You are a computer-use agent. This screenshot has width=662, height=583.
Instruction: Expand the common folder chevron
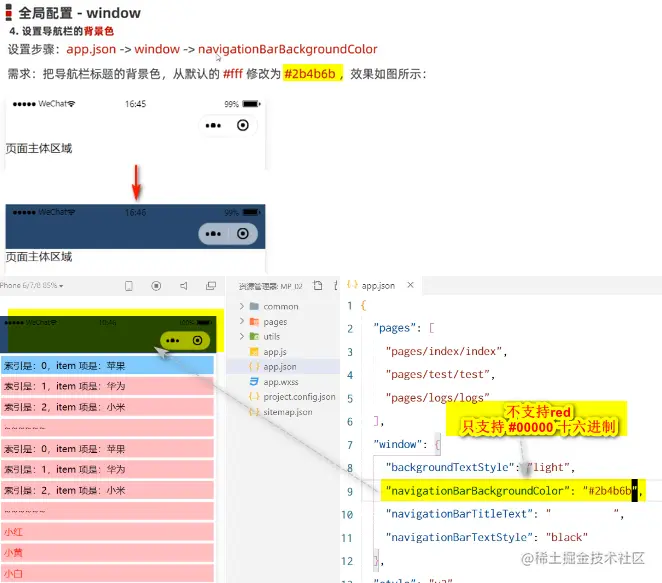pyautogui.click(x=242, y=306)
